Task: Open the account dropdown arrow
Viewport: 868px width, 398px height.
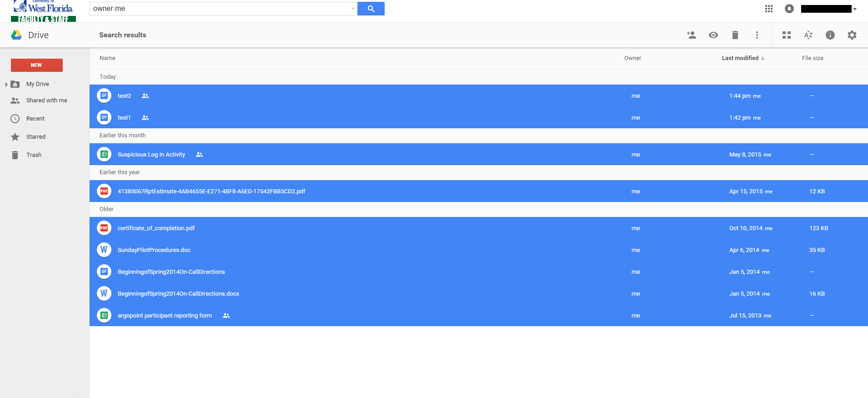Action: coord(855,9)
